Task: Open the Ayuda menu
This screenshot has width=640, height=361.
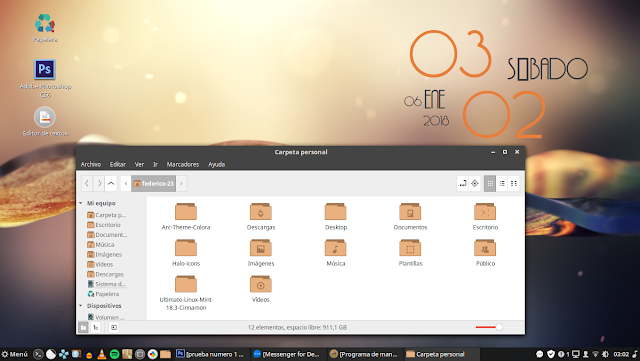Action: (x=216, y=164)
